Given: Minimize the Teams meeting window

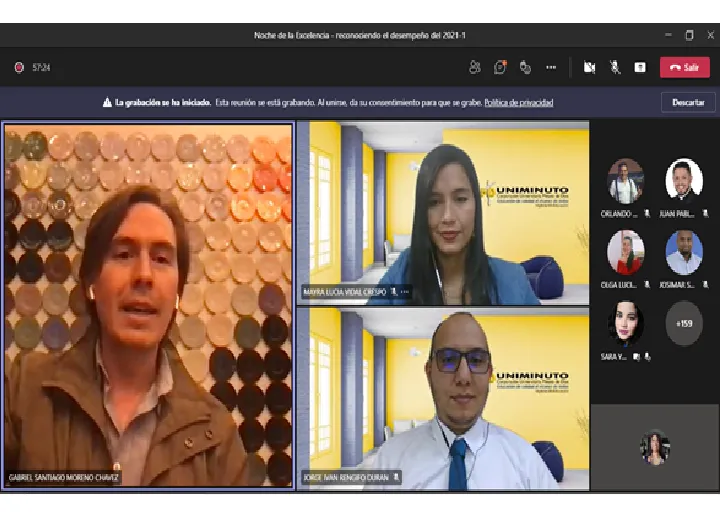Looking at the screenshot, I should (x=668, y=35).
